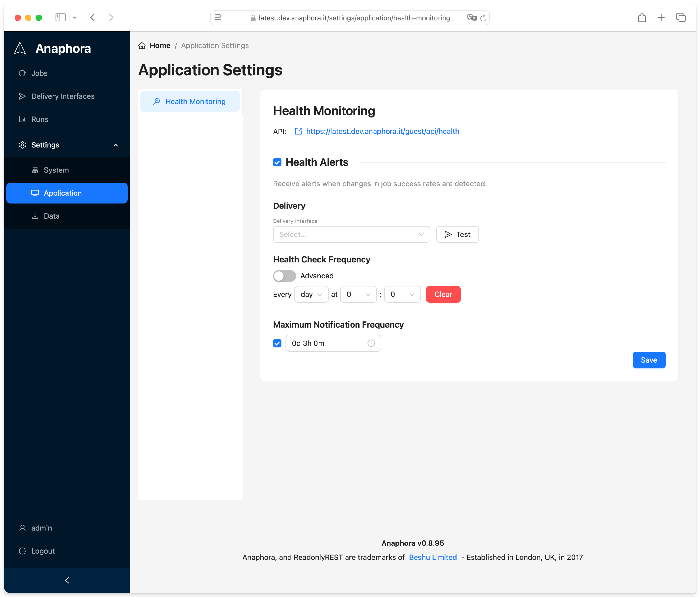Uncheck the Health Alerts checkbox
This screenshot has width=700, height=597.
pyautogui.click(x=277, y=162)
